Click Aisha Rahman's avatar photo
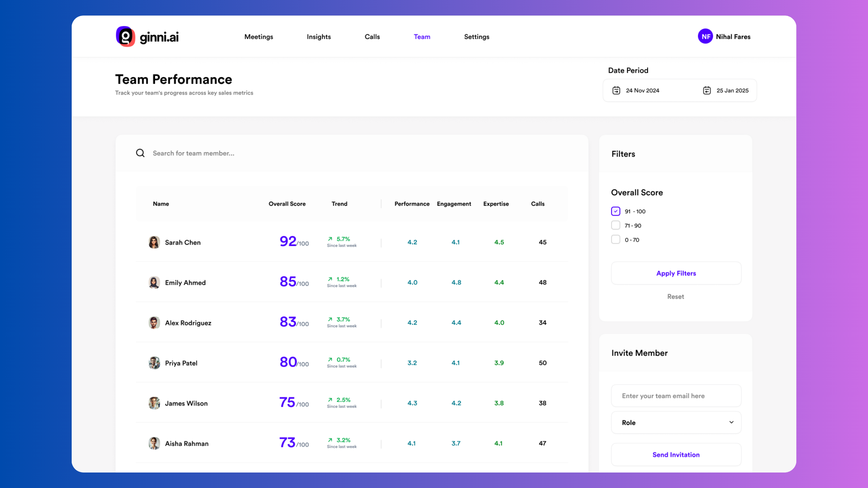868x488 pixels. [x=154, y=444]
